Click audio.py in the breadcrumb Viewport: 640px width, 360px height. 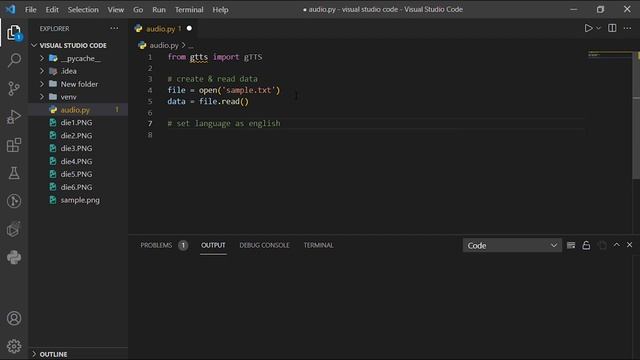click(164, 45)
